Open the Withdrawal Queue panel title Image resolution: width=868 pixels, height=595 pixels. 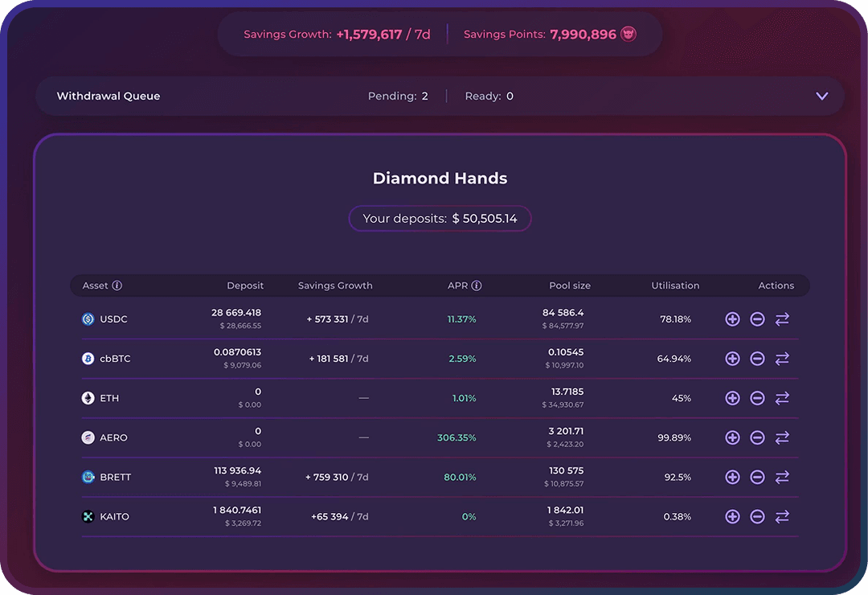tap(108, 96)
